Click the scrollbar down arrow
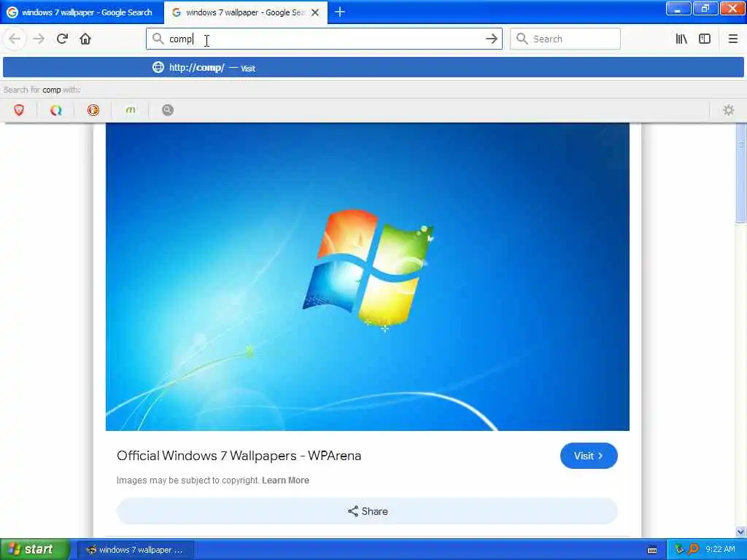This screenshot has width=747, height=560. point(741,532)
